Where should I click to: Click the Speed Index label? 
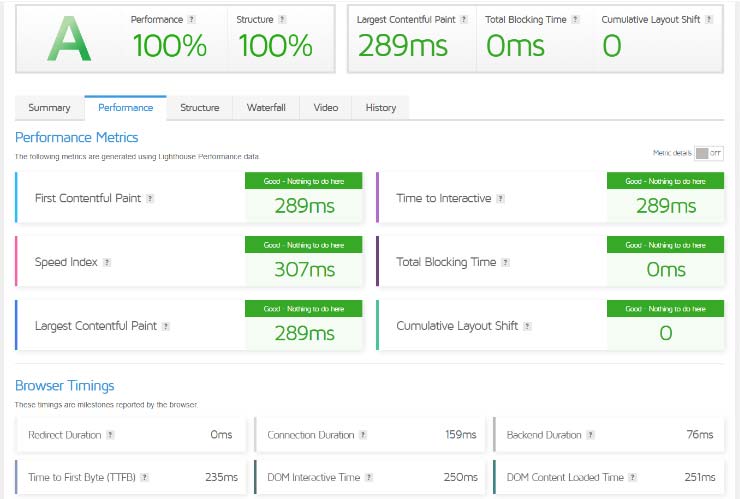(66, 262)
